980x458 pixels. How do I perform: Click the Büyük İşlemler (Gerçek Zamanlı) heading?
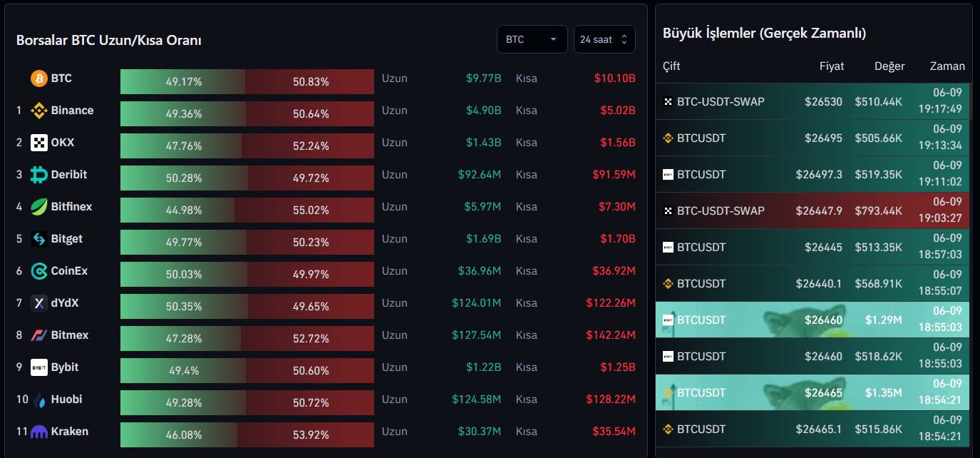click(764, 33)
